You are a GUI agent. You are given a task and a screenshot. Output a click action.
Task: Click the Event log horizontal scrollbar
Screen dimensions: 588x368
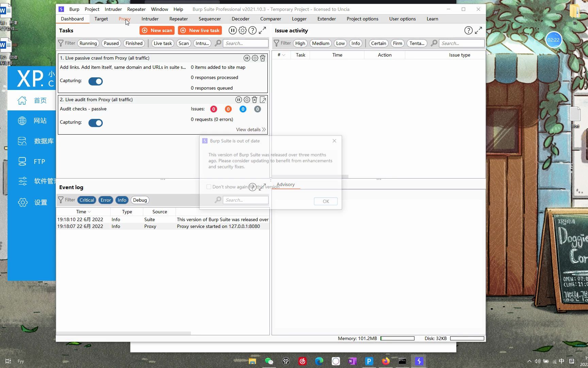click(124, 333)
